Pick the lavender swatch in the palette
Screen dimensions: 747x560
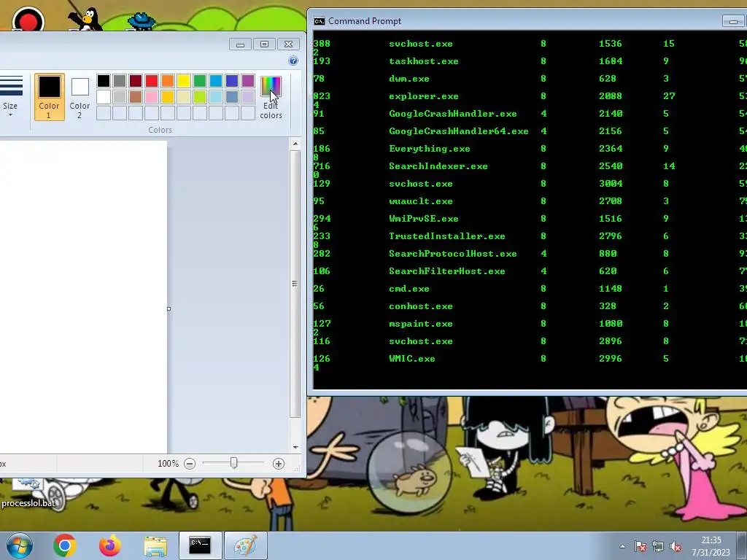[248, 97]
